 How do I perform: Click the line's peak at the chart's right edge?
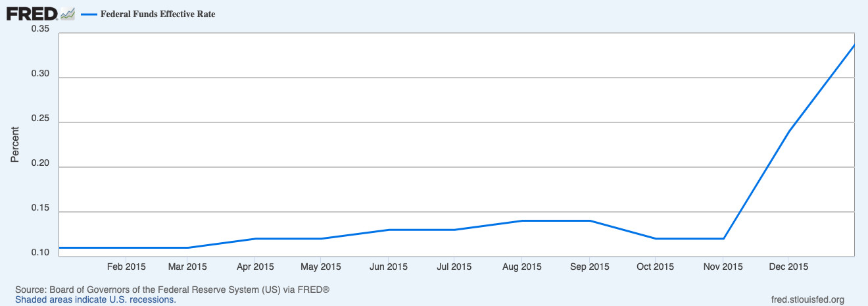click(x=854, y=45)
